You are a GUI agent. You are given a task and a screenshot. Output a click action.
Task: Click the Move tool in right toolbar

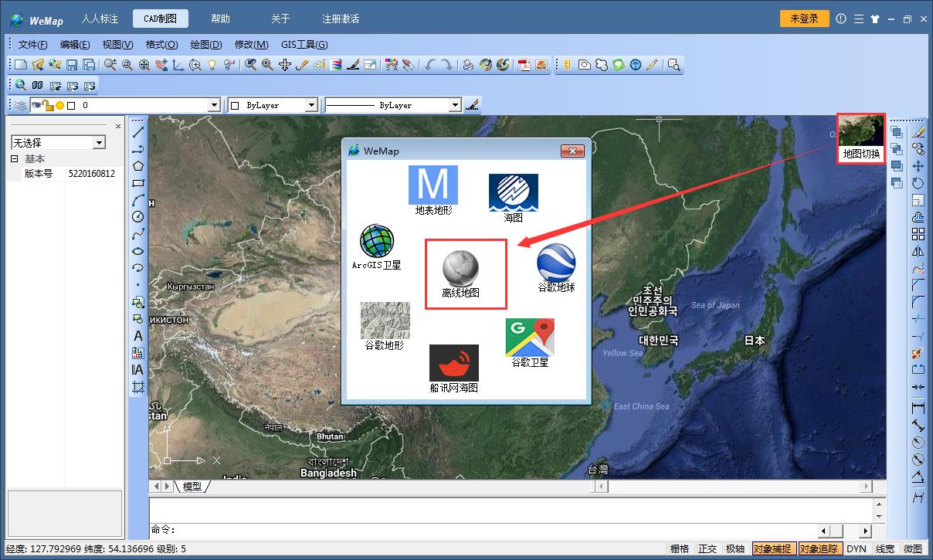pos(918,166)
